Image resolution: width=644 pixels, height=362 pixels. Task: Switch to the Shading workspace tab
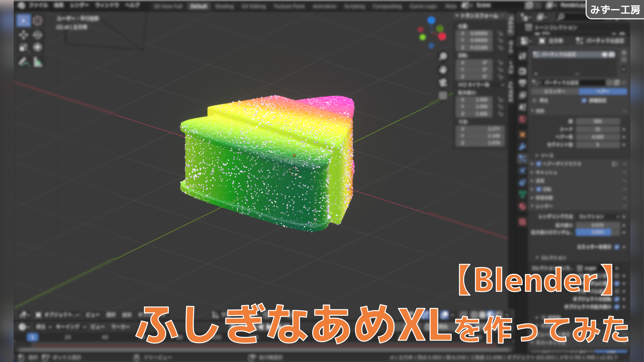[224, 6]
